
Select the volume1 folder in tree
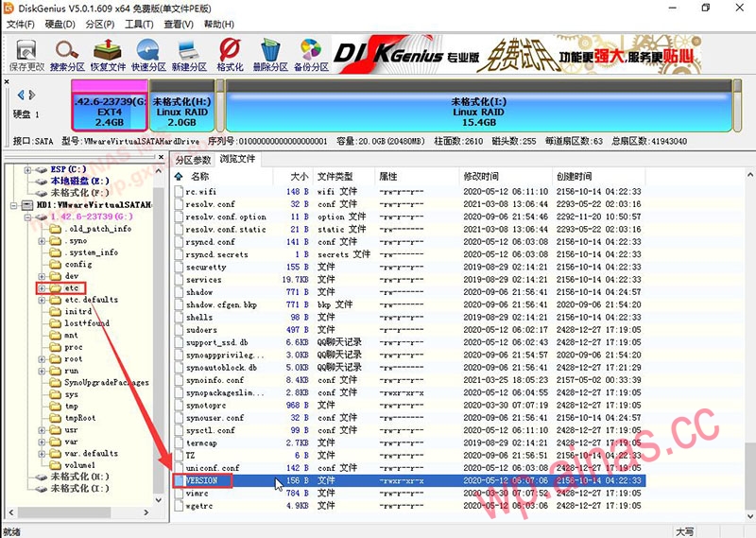coord(80,465)
